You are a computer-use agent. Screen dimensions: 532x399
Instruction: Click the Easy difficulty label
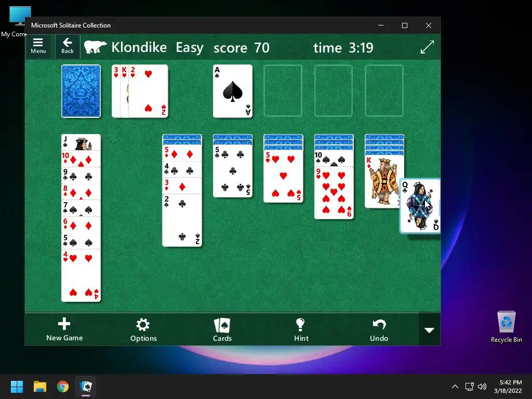coord(189,48)
